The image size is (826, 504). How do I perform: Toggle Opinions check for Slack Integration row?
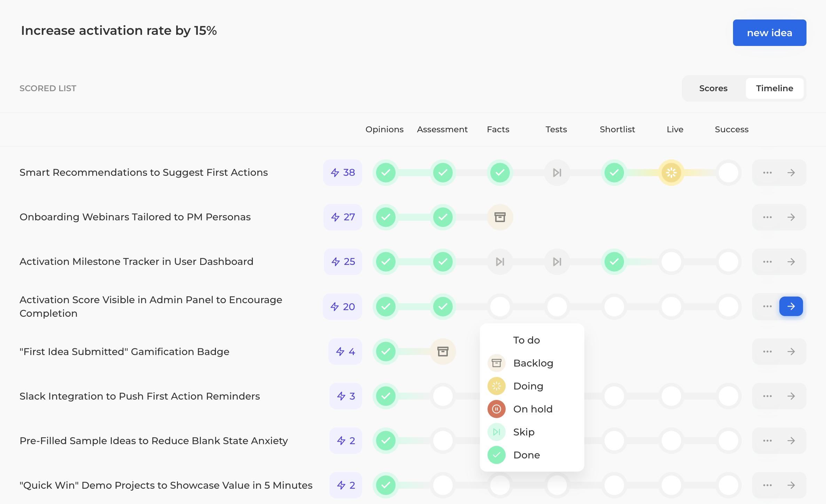[x=385, y=396]
